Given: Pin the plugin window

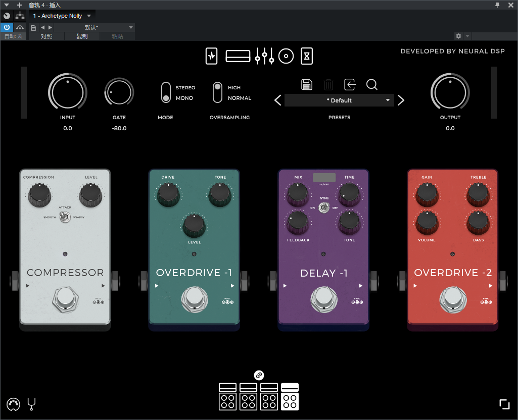Looking at the screenshot, I should click(497, 5).
